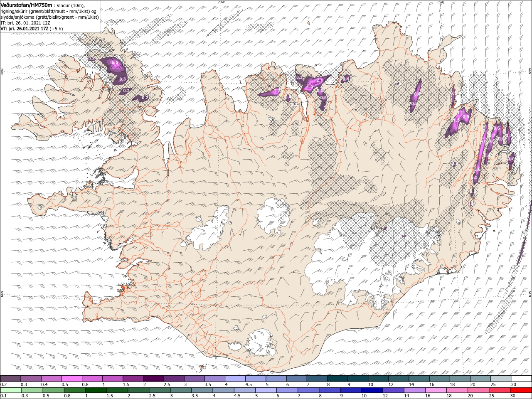This screenshot has height=399, width=532.
Task: Select the dark teal 8 swatch in upper legend row
Action: (x=337, y=379)
